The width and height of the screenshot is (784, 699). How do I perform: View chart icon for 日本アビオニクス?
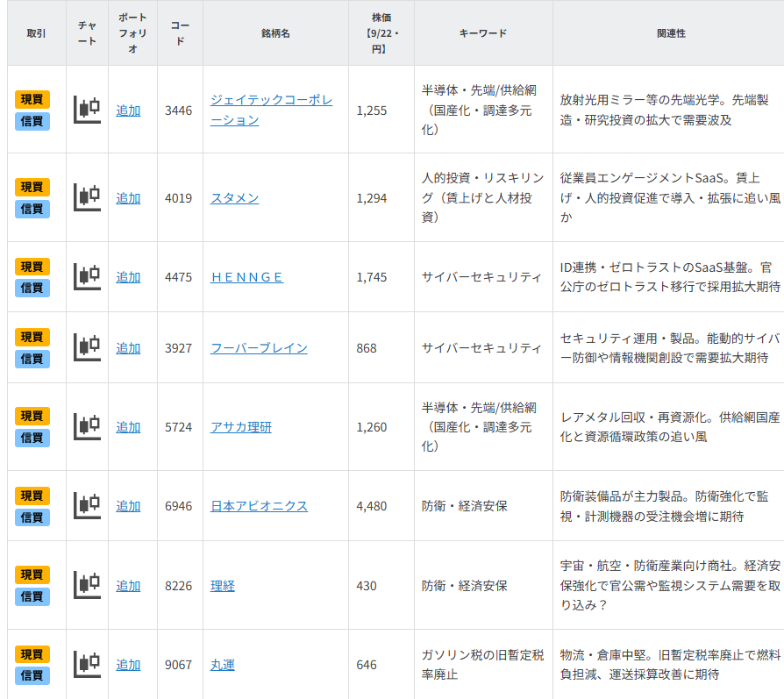[87, 505]
